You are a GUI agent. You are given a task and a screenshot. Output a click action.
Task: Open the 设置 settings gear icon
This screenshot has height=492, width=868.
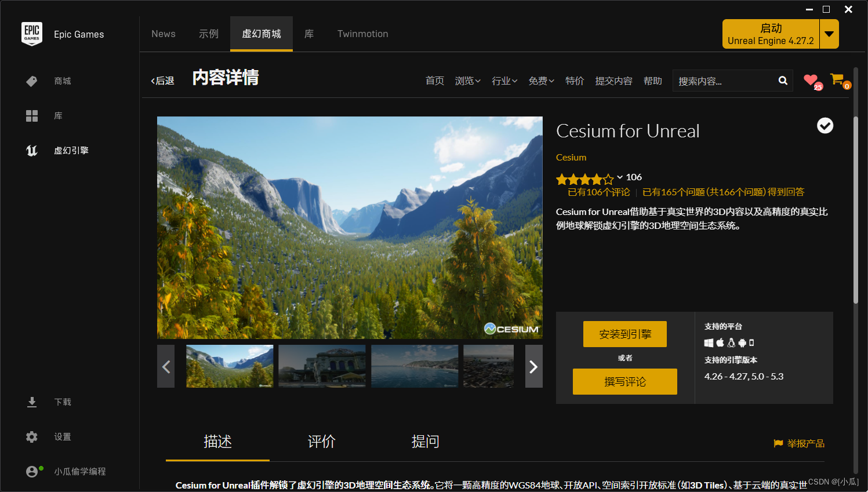(32, 437)
